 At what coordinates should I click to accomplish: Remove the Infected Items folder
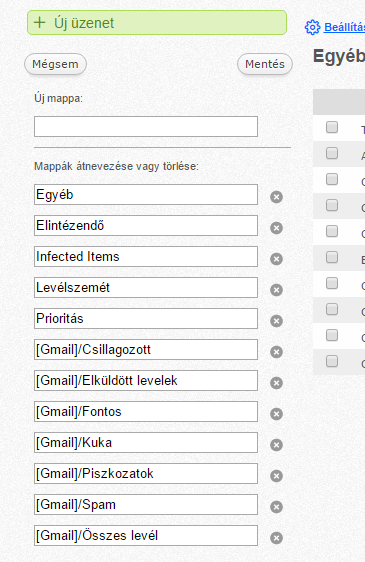click(x=276, y=259)
